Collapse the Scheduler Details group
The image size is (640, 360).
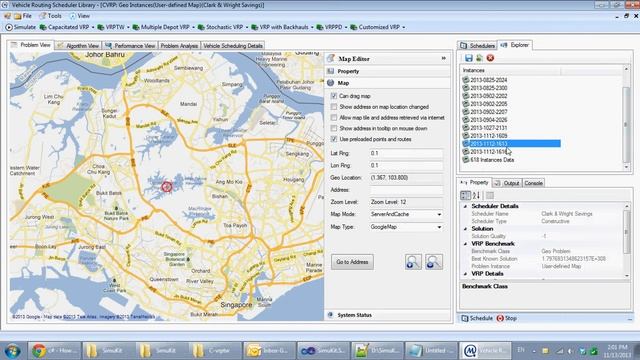[465, 206]
